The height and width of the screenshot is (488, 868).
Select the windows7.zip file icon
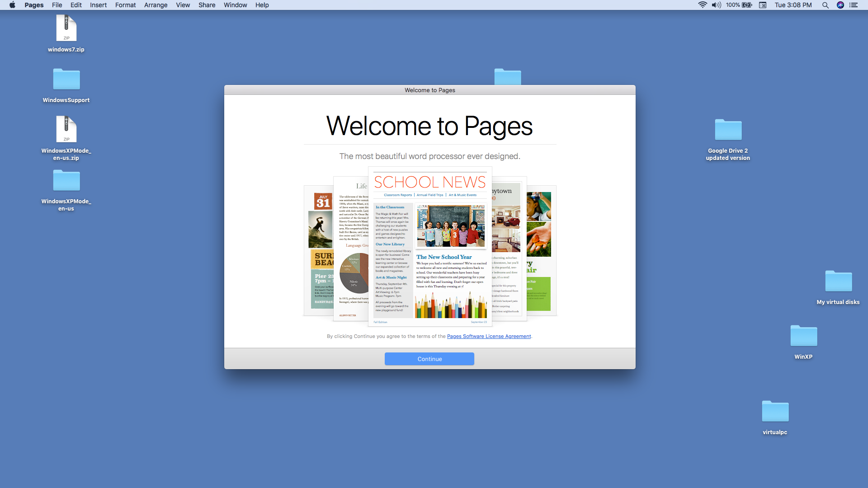click(x=66, y=28)
